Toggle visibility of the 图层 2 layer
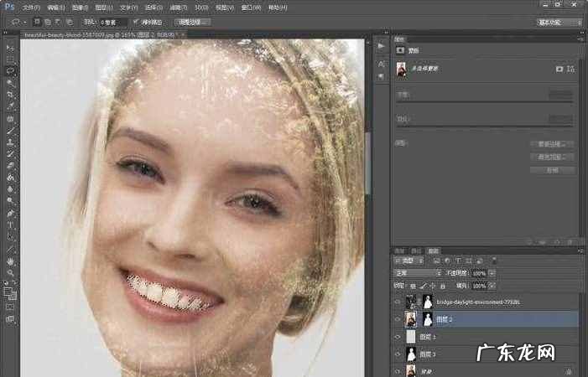The width and height of the screenshot is (588, 377). point(398,318)
